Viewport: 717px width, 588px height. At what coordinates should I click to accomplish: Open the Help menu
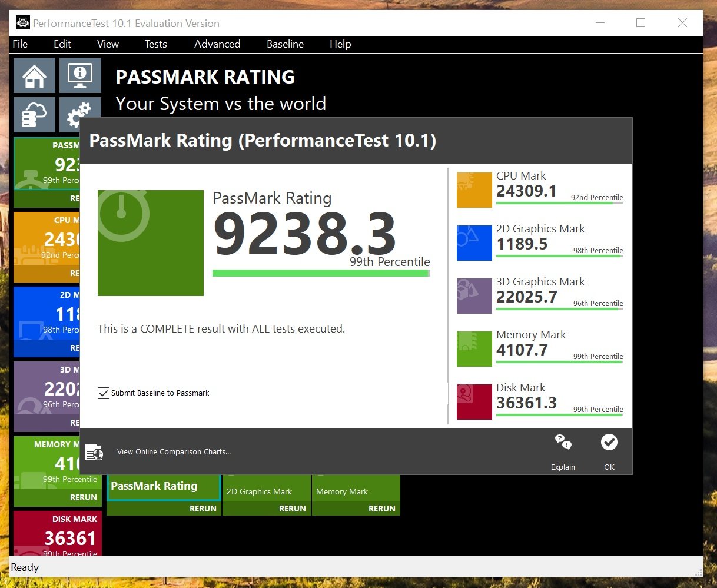click(x=340, y=44)
